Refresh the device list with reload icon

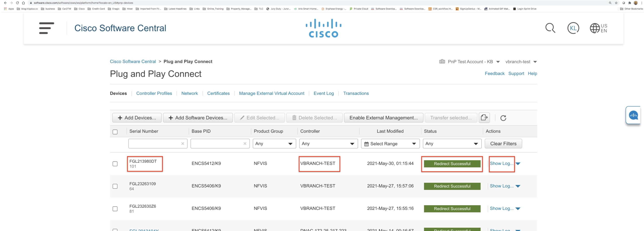pyautogui.click(x=503, y=118)
